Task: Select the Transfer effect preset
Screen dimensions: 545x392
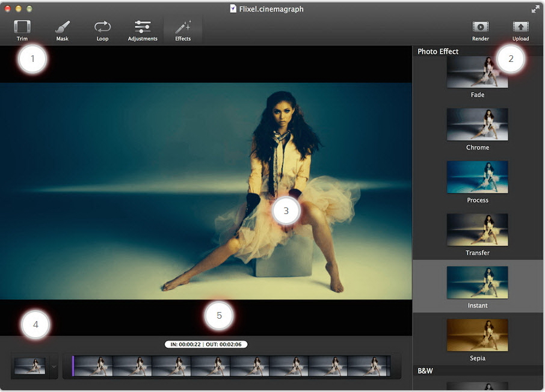Action: (477, 230)
